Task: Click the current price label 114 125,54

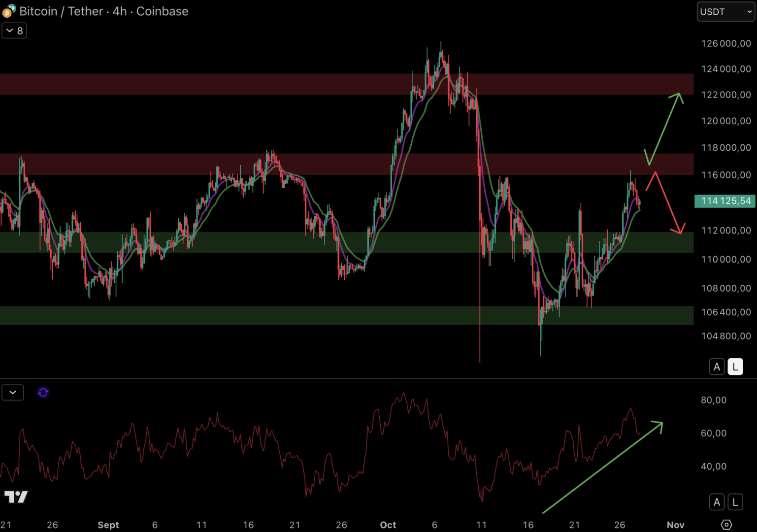Action: (x=725, y=201)
